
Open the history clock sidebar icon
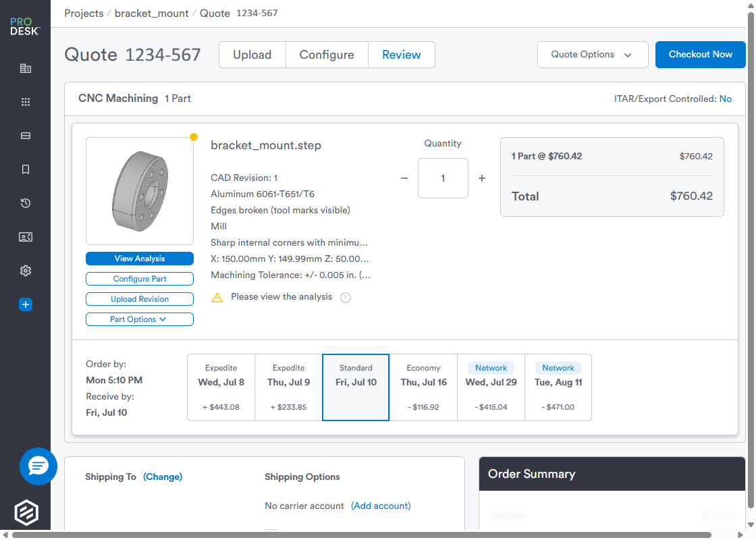coord(26,203)
